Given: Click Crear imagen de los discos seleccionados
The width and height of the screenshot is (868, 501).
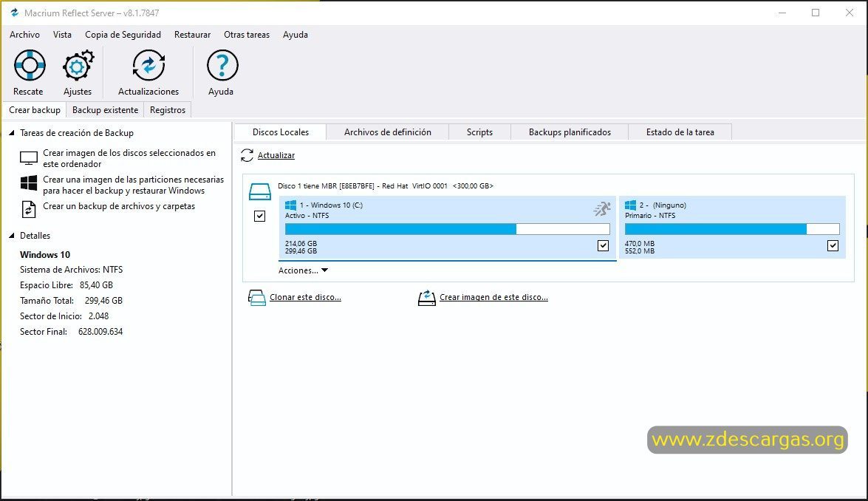Looking at the screenshot, I should pos(129,158).
